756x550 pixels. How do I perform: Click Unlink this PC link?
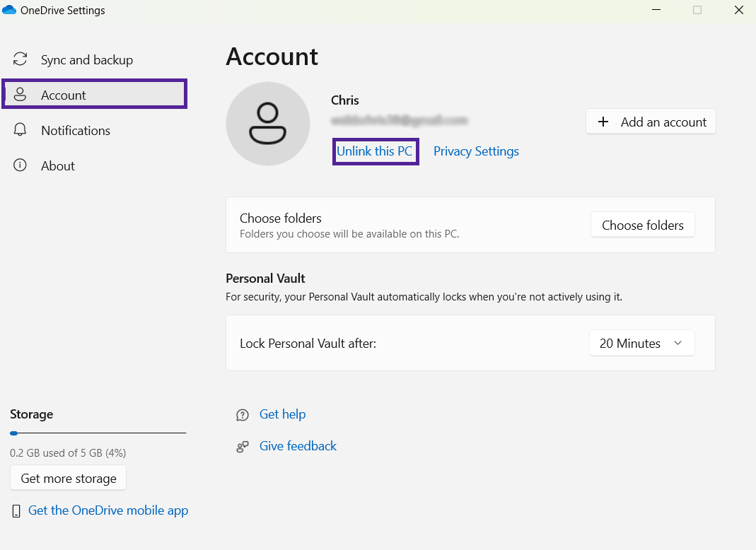coord(375,151)
